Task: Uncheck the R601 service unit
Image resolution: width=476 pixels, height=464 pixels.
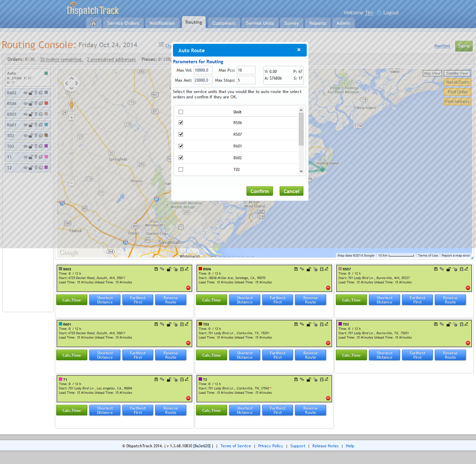Action: pos(181,146)
